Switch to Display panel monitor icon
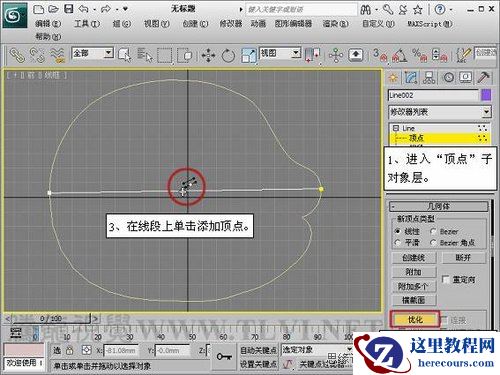The height and width of the screenshot is (375, 500). (466, 78)
